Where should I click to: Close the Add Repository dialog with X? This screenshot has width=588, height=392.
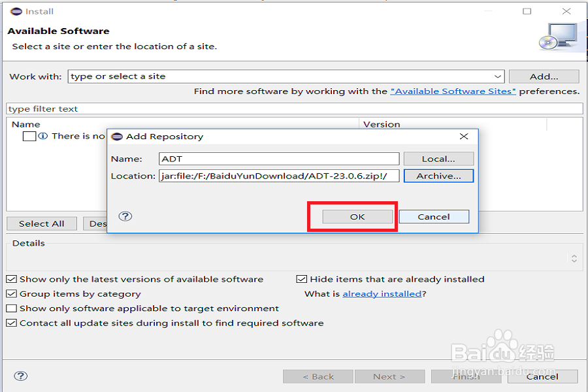pos(464,137)
